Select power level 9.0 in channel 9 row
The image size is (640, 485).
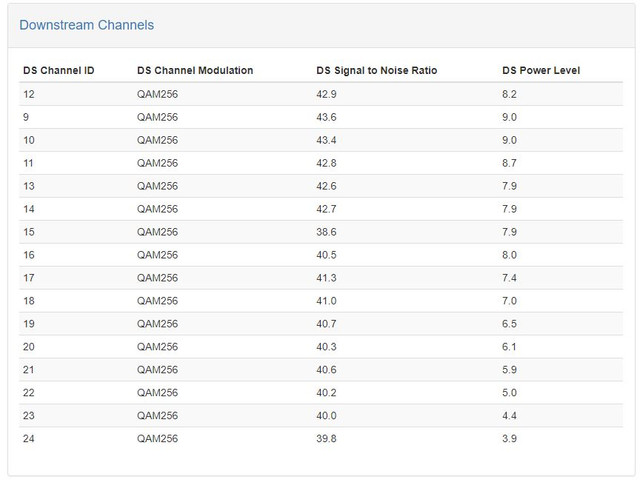click(x=509, y=117)
